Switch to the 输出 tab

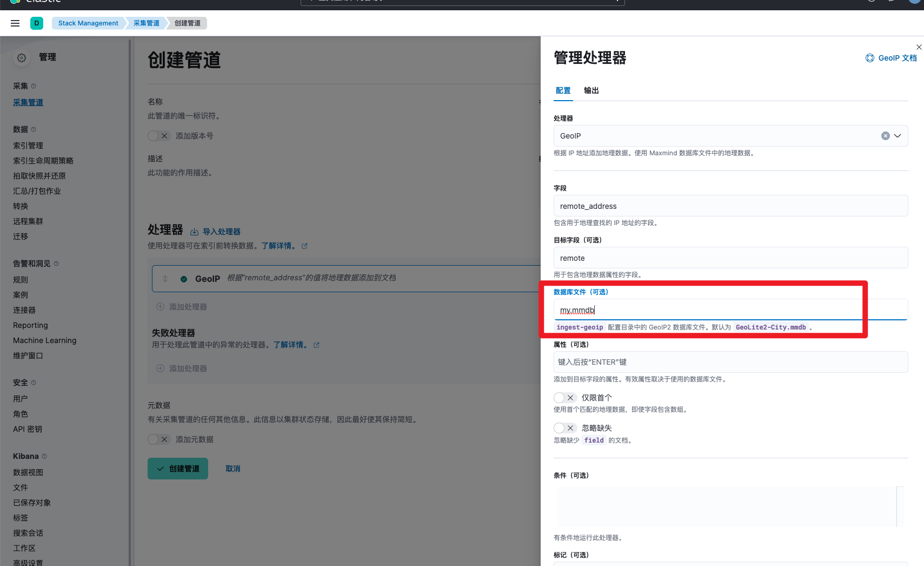click(591, 91)
